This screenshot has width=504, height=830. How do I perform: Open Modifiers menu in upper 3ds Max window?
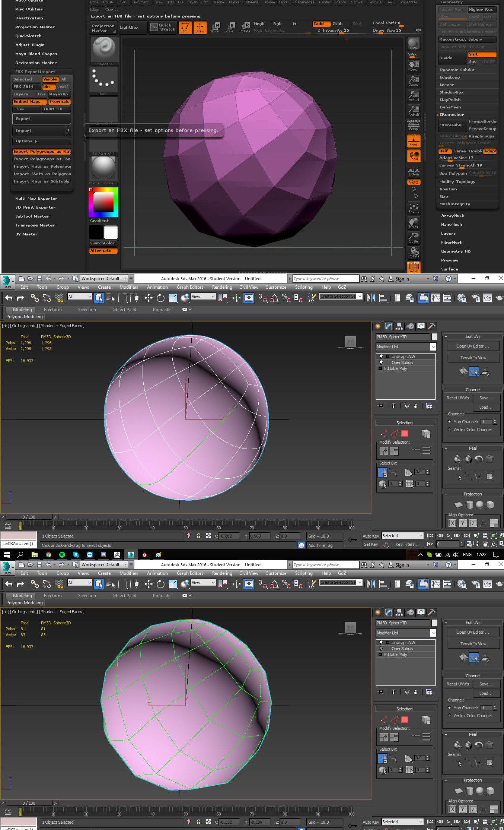(129, 287)
